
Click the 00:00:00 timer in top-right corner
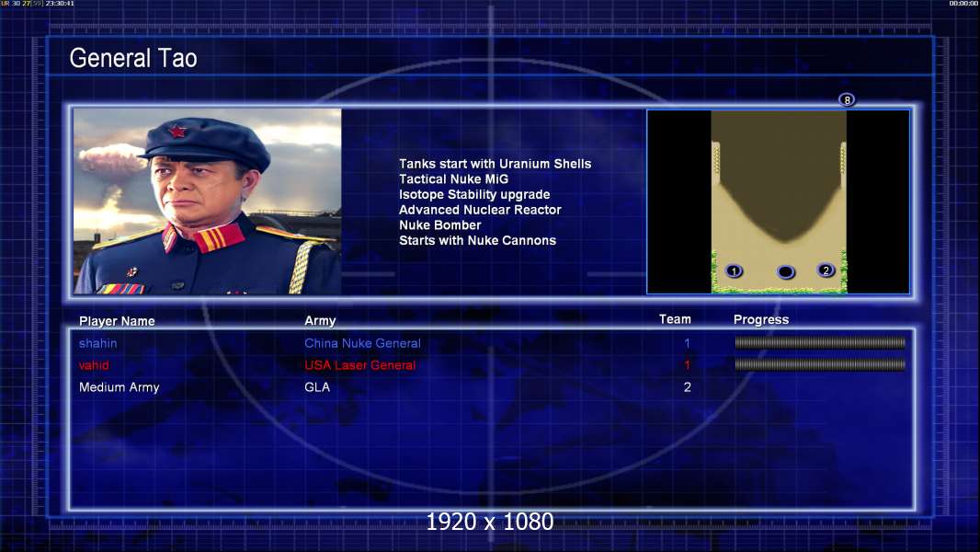[x=963, y=4]
